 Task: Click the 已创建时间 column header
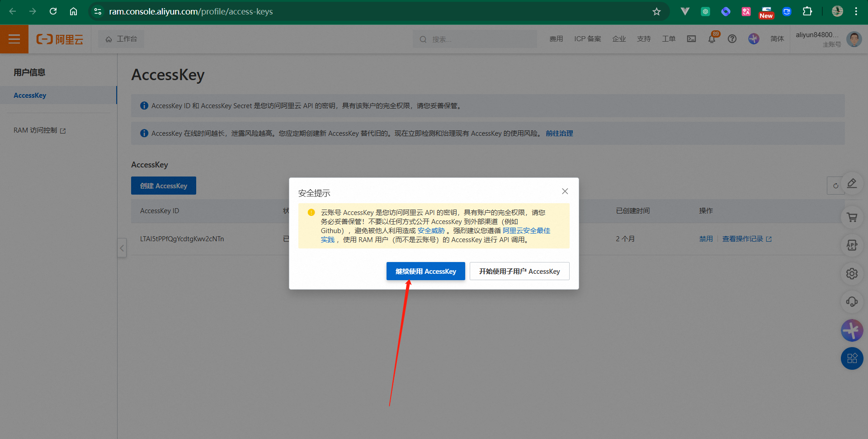[x=632, y=210]
